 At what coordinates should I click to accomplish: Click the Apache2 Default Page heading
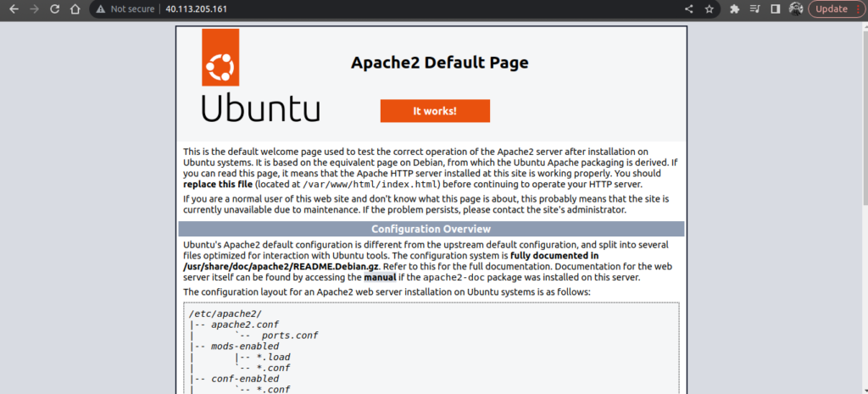click(440, 63)
